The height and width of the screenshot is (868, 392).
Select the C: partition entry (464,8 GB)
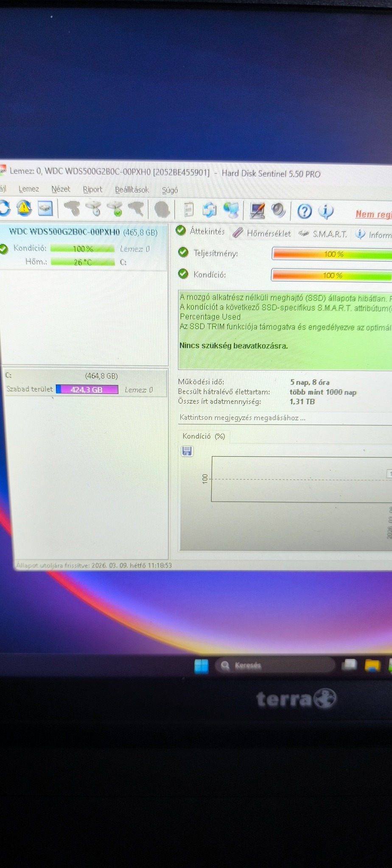85,383
